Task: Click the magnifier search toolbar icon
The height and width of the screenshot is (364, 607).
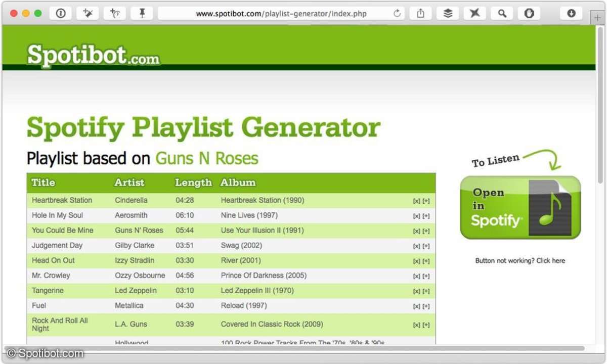Action: pos(502,14)
